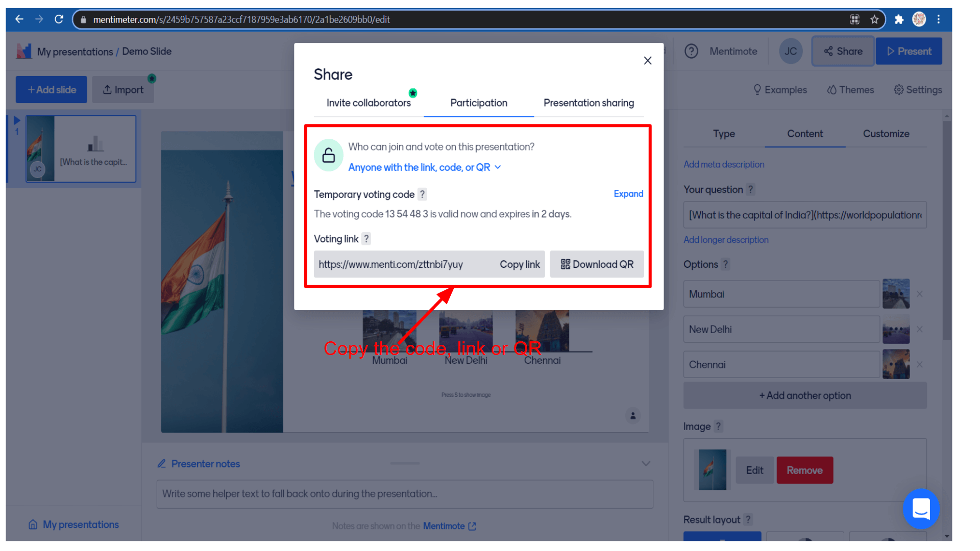Click the Copy link button
This screenshot has height=551, width=980.
pos(519,264)
